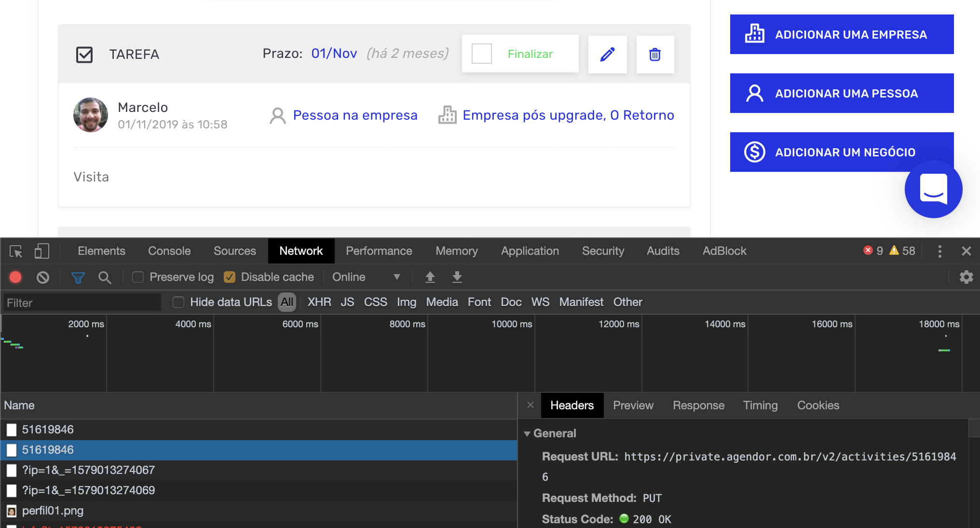Open DevTools three-dot customize menu
980x528 pixels.
(x=939, y=251)
